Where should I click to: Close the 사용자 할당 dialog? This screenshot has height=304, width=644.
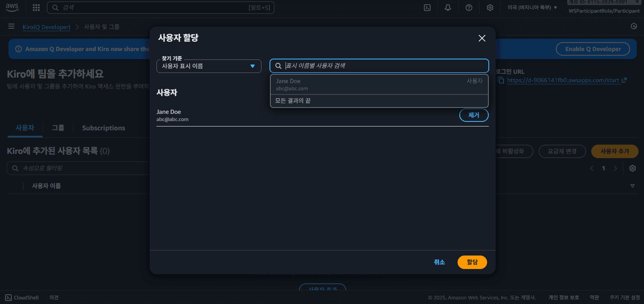click(x=482, y=38)
